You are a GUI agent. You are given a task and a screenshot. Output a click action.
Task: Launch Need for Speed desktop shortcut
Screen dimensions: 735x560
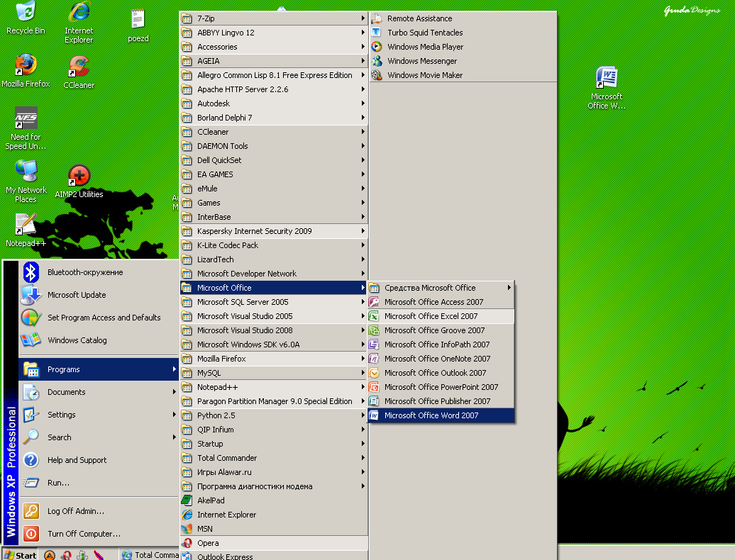(26, 128)
